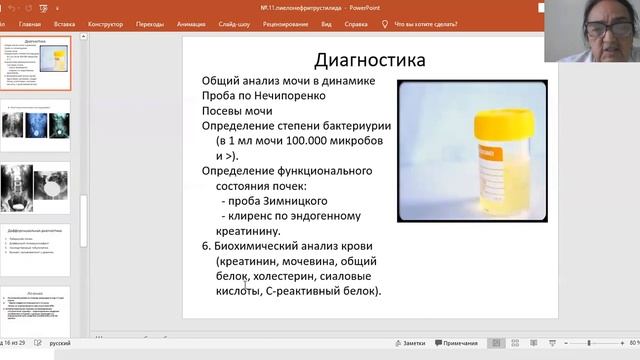Click the zoom in plus button

[622, 343]
